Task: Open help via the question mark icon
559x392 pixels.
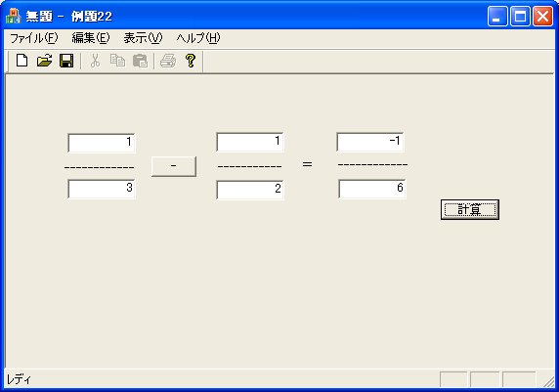Action: pos(191,61)
